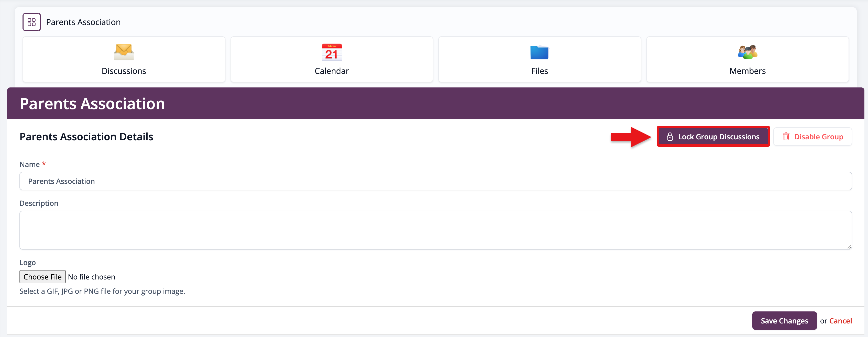Click Save Changes button
Image resolution: width=868 pixels, height=337 pixels.
[x=784, y=320]
